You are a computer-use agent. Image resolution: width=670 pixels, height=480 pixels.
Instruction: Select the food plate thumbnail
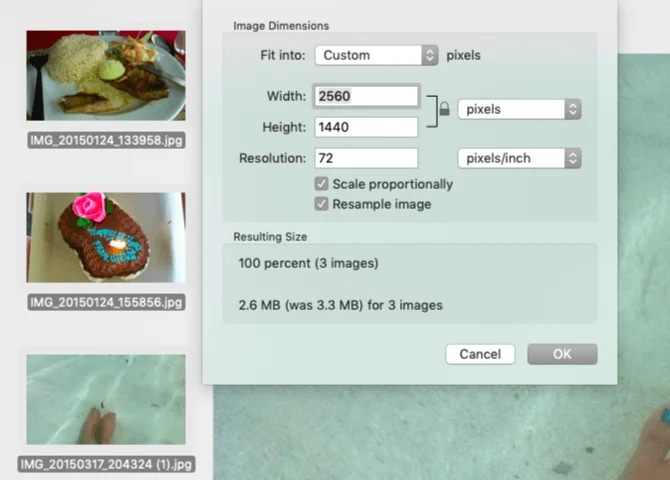106,76
